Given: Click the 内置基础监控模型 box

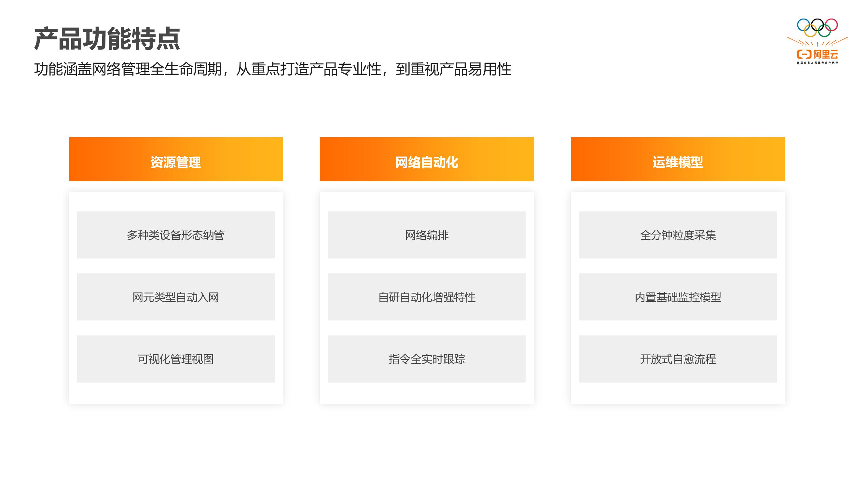Looking at the screenshot, I should click(x=678, y=297).
